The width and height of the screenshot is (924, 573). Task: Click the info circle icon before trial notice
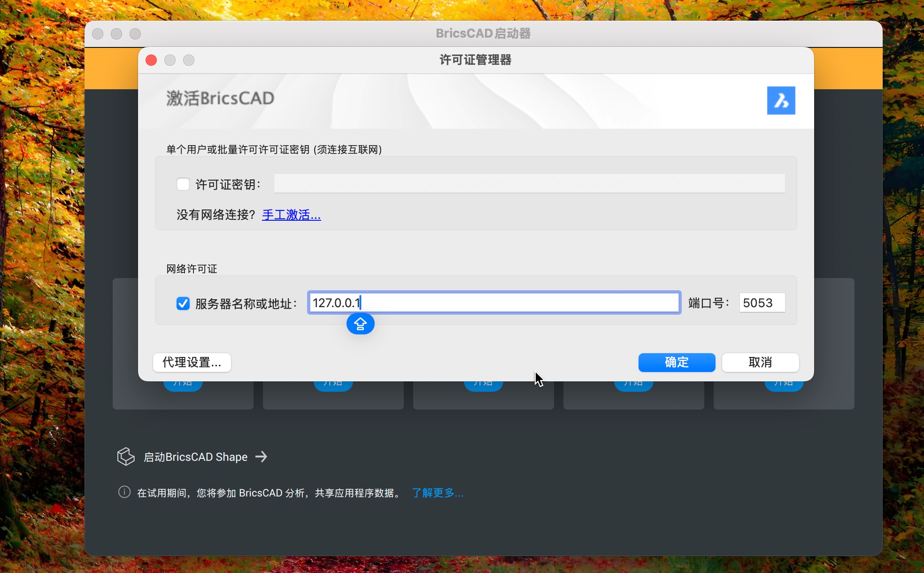pos(124,492)
